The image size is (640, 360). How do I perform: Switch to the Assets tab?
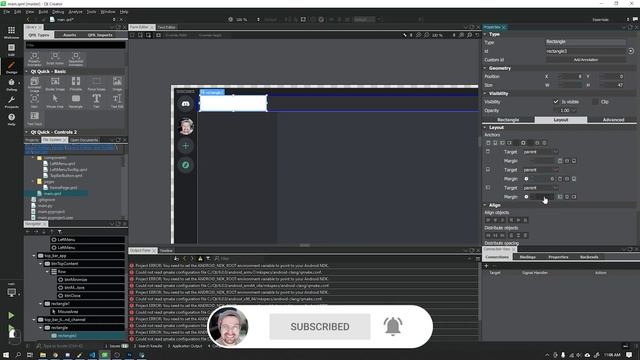click(69, 35)
